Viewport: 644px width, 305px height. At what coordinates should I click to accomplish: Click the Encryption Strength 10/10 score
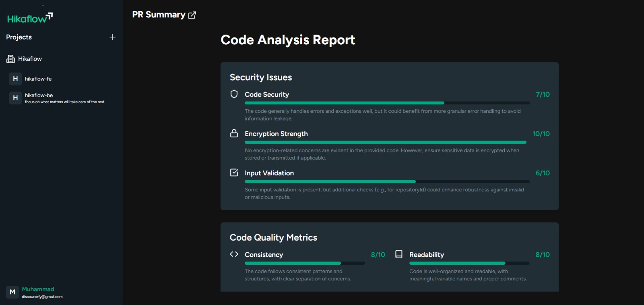(541, 134)
